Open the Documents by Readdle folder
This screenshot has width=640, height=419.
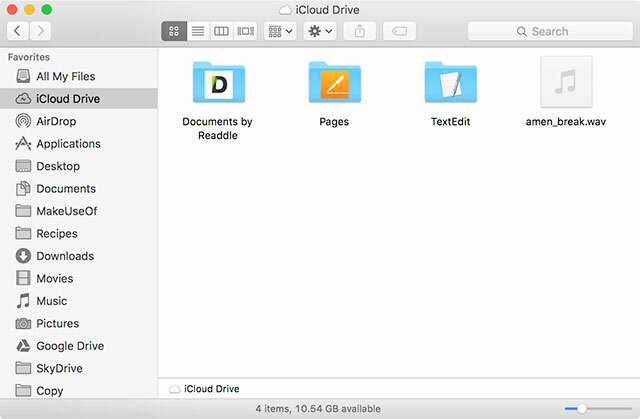[x=219, y=82]
